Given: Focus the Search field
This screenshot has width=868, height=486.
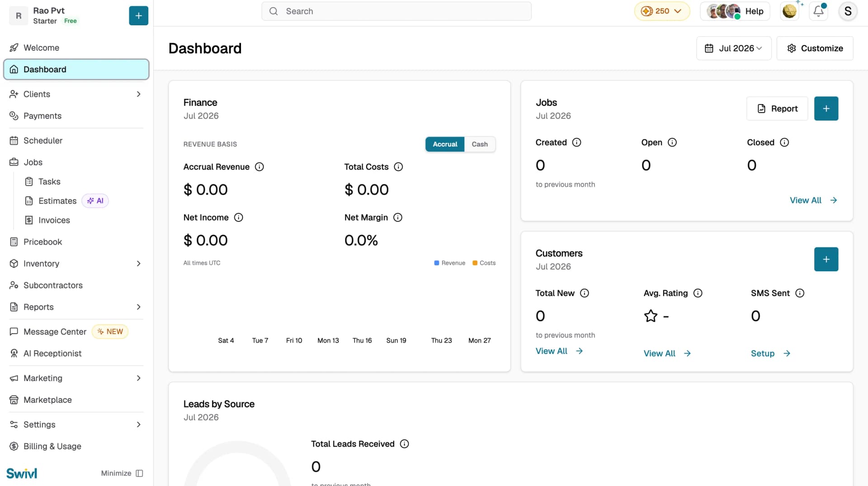Looking at the screenshot, I should click(x=396, y=11).
